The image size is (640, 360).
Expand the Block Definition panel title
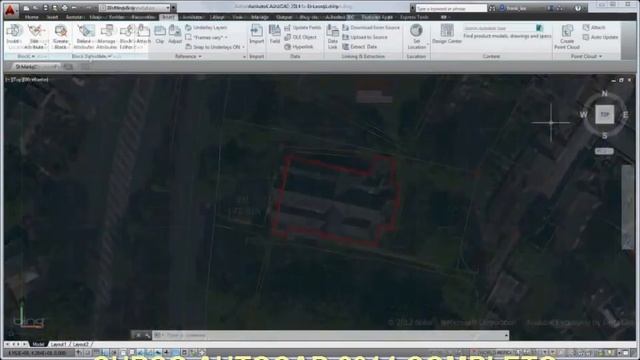(91, 56)
